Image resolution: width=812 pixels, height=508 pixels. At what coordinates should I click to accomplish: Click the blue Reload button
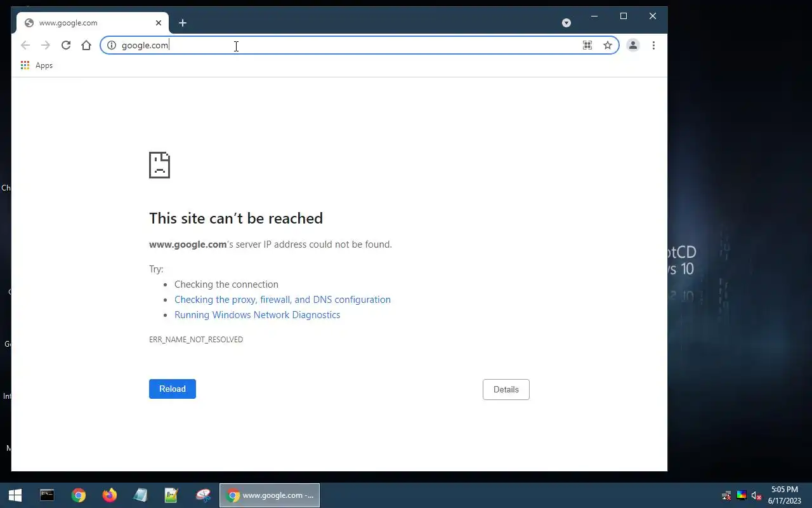tap(173, 389)
